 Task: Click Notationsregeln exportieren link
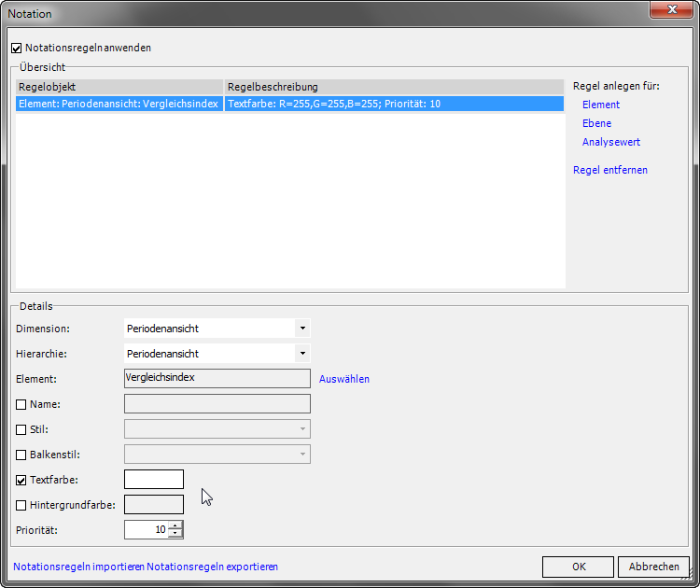point(212,567)
